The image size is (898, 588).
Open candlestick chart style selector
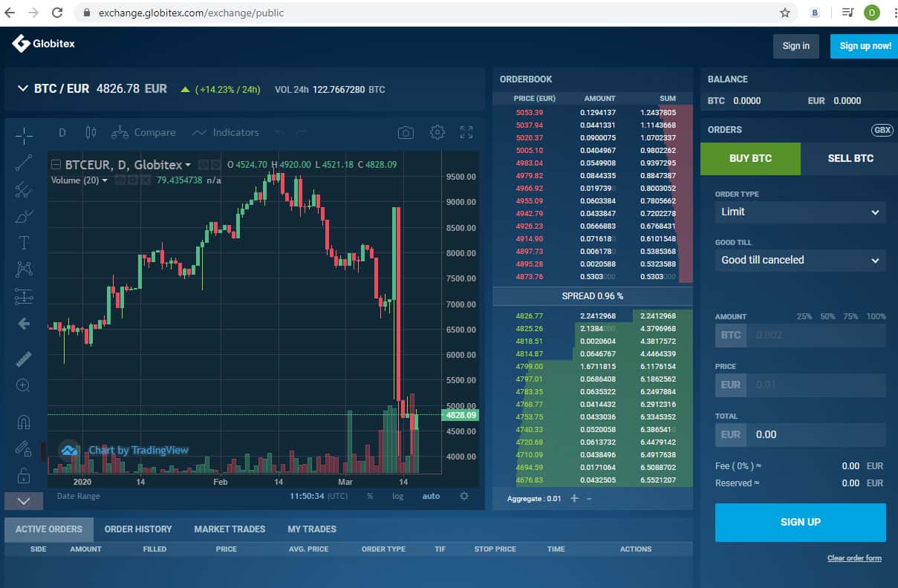(91, 132)
